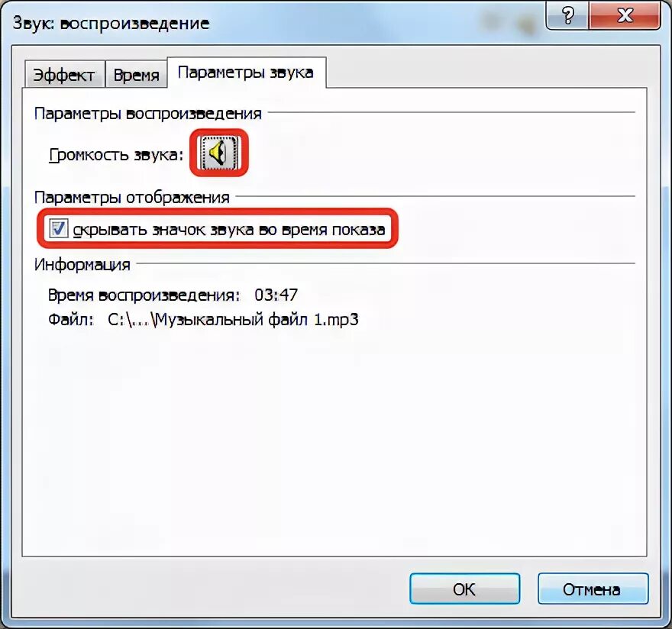Switch to the Эффект tab
672x629 pixels.
pyautogui.click(x=64, y=75)
